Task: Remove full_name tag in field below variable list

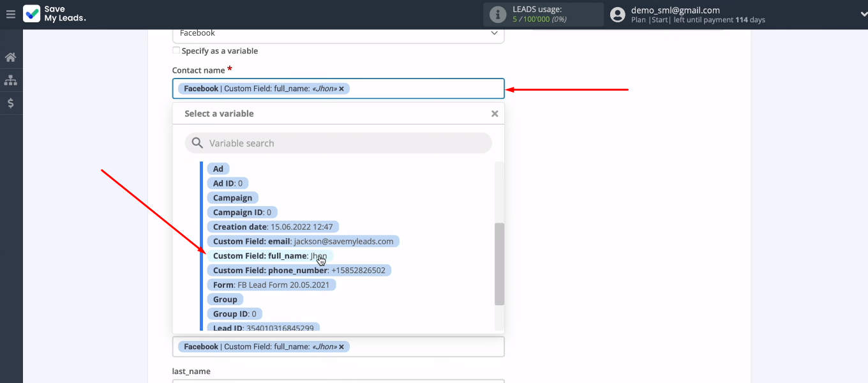Action: tap(341, 347)
